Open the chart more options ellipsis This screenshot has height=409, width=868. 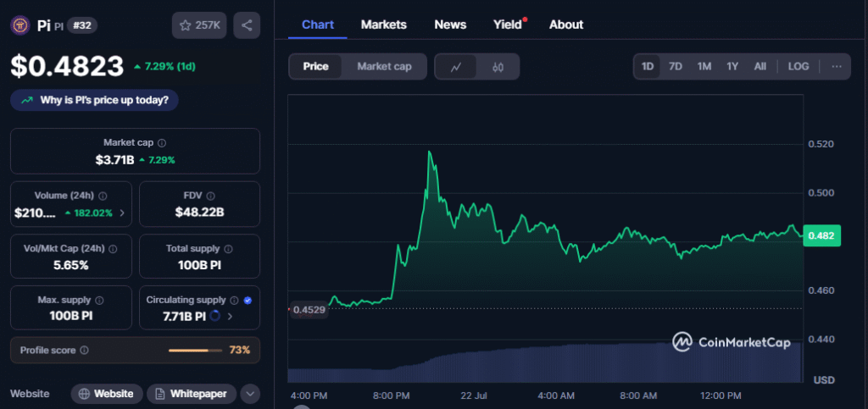coord(837,66)
